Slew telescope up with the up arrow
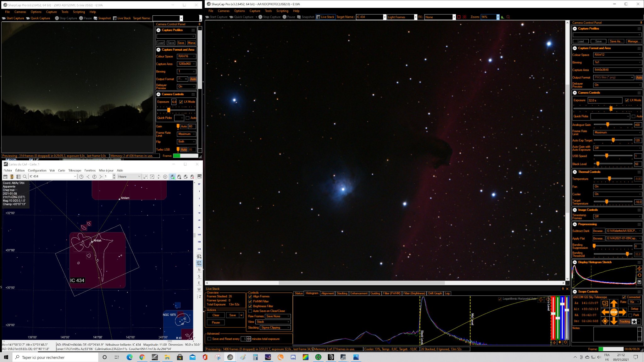The image size is (644, 362). pos(614,304)
